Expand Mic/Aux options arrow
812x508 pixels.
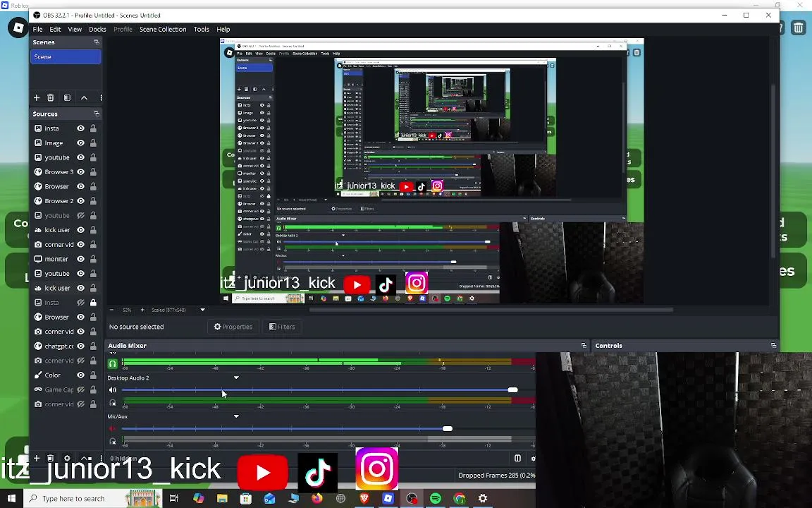tap(236, 416)
